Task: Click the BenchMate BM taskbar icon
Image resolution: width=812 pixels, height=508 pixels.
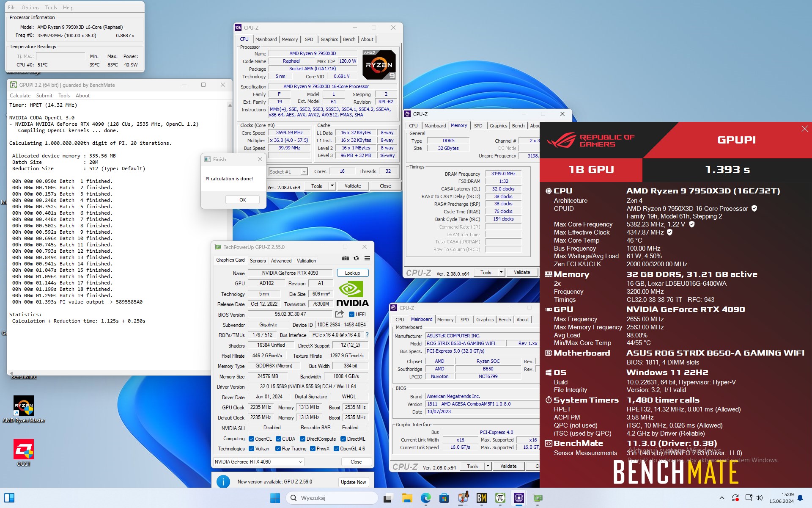Action: tap(482, 498)
